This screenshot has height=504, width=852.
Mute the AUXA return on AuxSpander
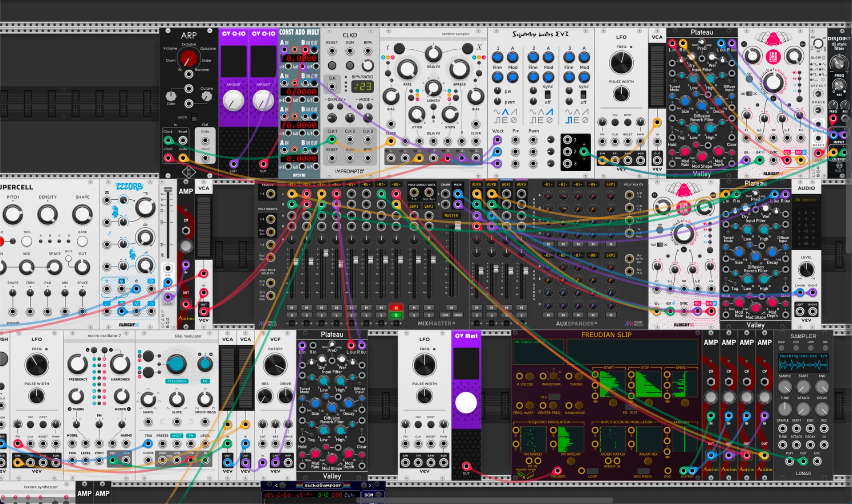[x=477, y=307]
